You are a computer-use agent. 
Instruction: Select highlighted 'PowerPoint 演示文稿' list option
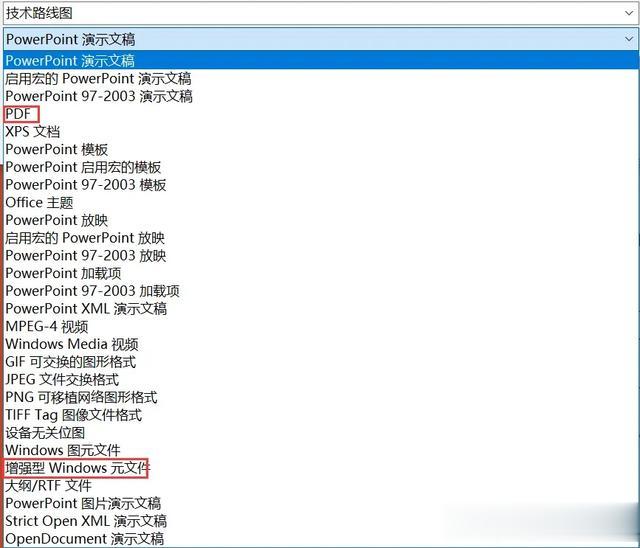pyautogui.click(x=321, y=60)
